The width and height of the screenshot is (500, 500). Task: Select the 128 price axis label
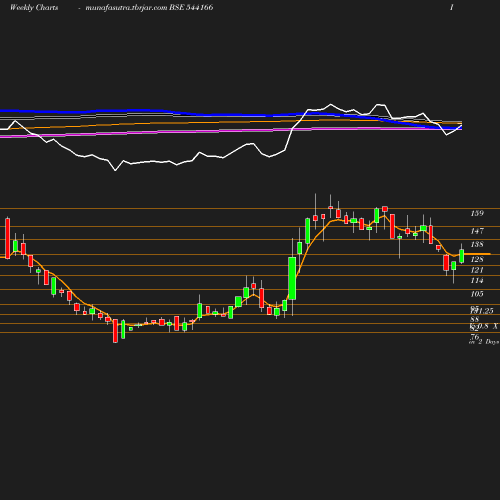point(477,259)
